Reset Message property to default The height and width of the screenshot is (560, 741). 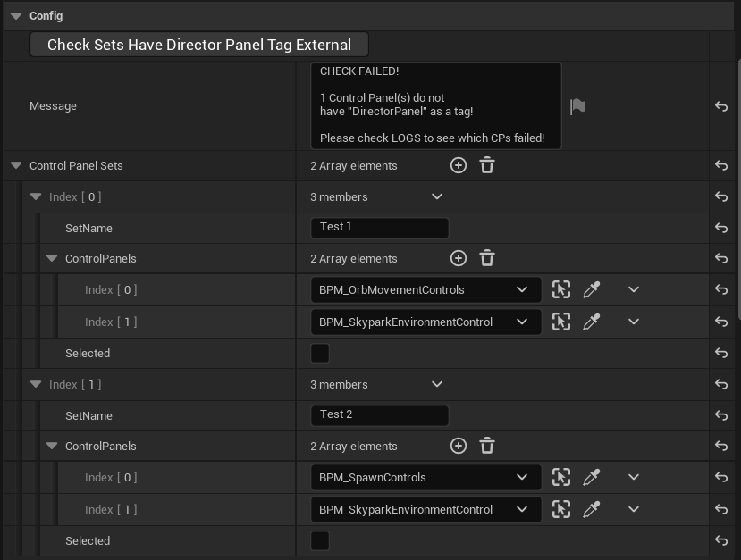point(720,106)
